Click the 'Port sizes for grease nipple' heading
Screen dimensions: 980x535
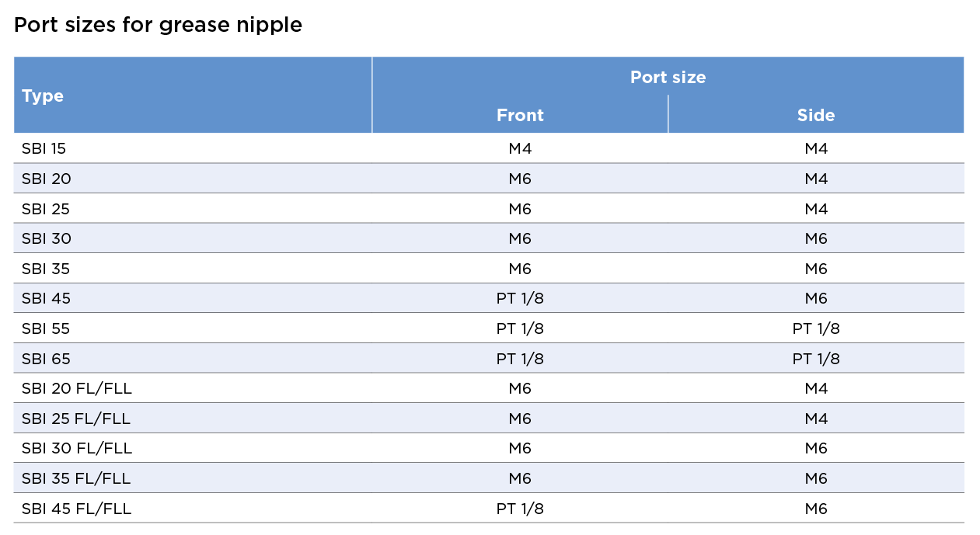[x=158, y=25]
